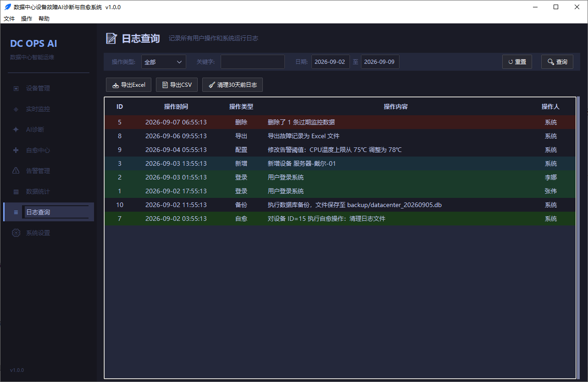Click the 导出Excel button

(128, 85)
